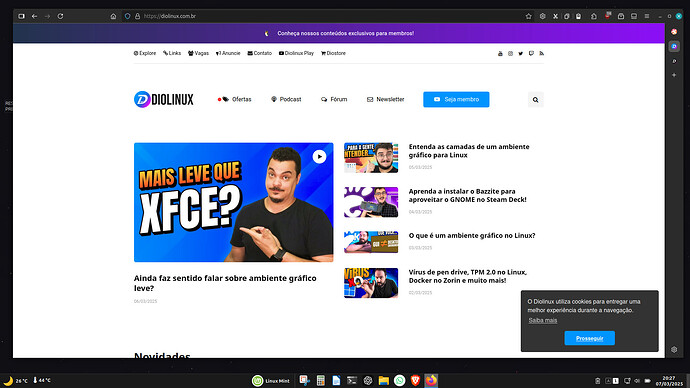The width and height of the screenshot is (690, 388).
Task: Go to the Fórum menu item
Action: [334, 99]
